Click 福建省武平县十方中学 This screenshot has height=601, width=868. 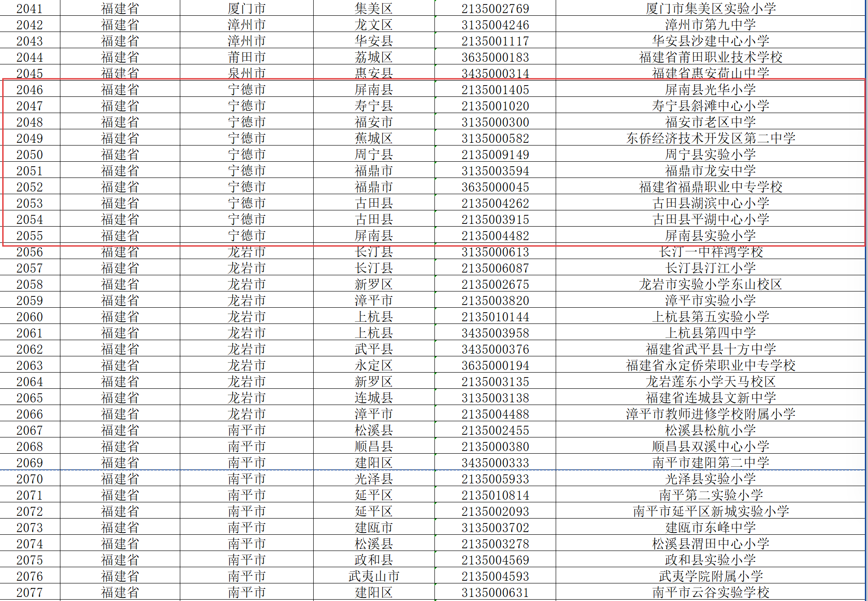point(710,349)
